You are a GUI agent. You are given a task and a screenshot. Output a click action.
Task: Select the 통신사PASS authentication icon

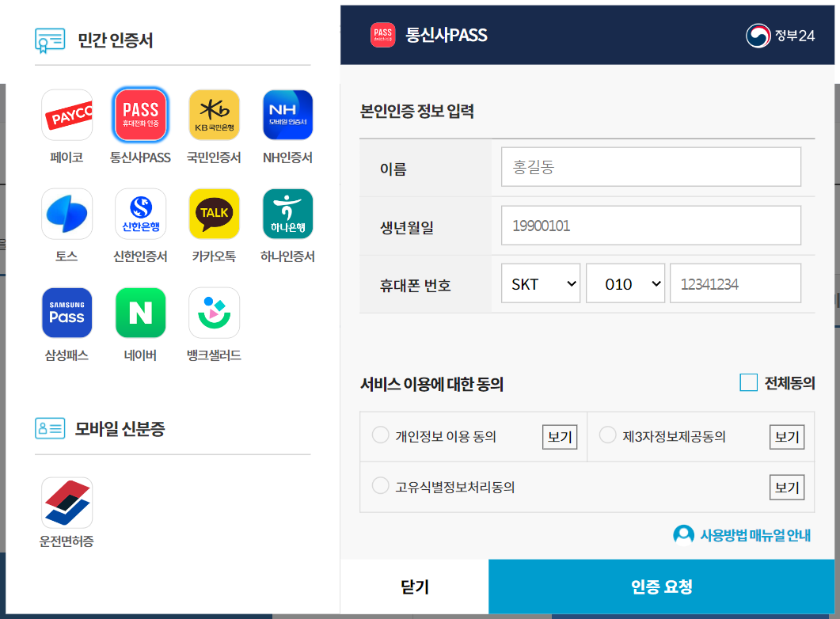click(140, 114)
